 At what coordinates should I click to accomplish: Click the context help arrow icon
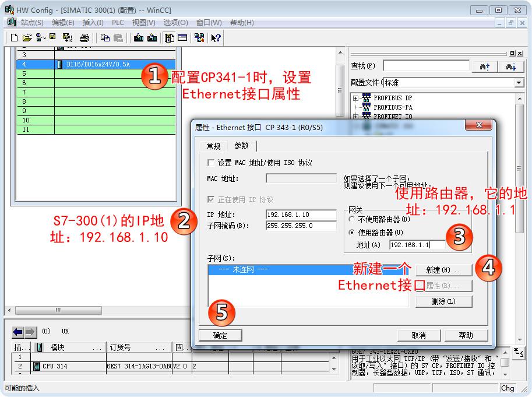[216, 38]
